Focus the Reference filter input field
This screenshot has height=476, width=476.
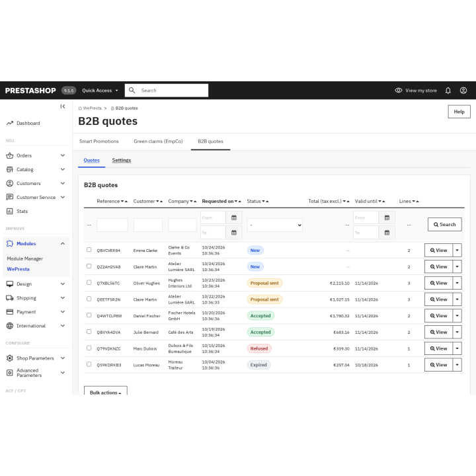pos(112,225)
